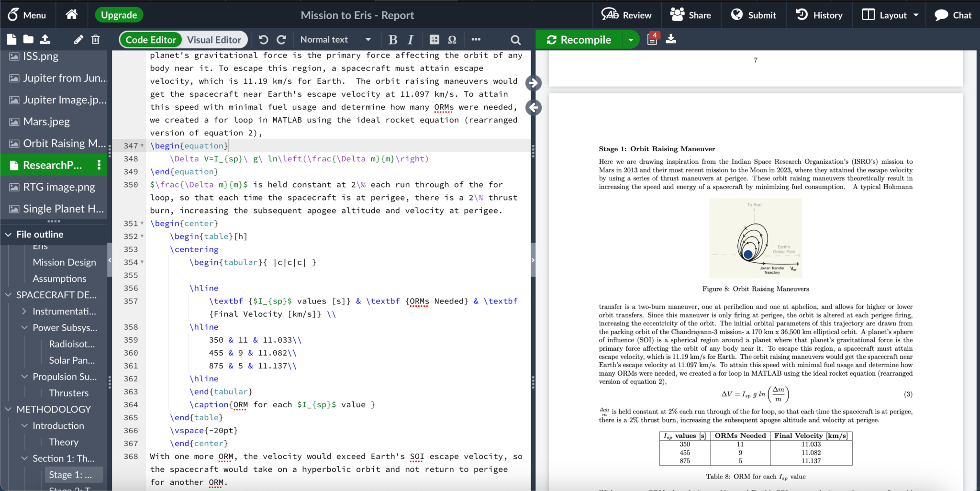Click the undo icon
The image size is (980, 491).
tap(263, 40)
